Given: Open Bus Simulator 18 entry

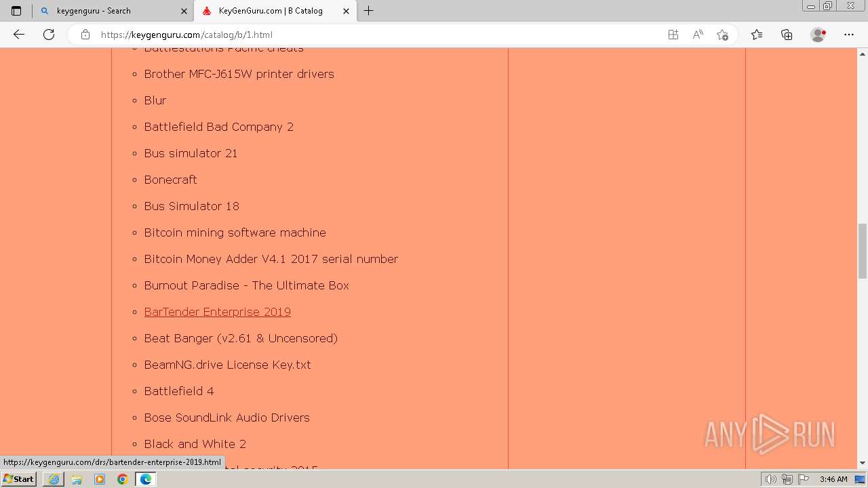Looking at the screenshot, I should tap(191, 206).
